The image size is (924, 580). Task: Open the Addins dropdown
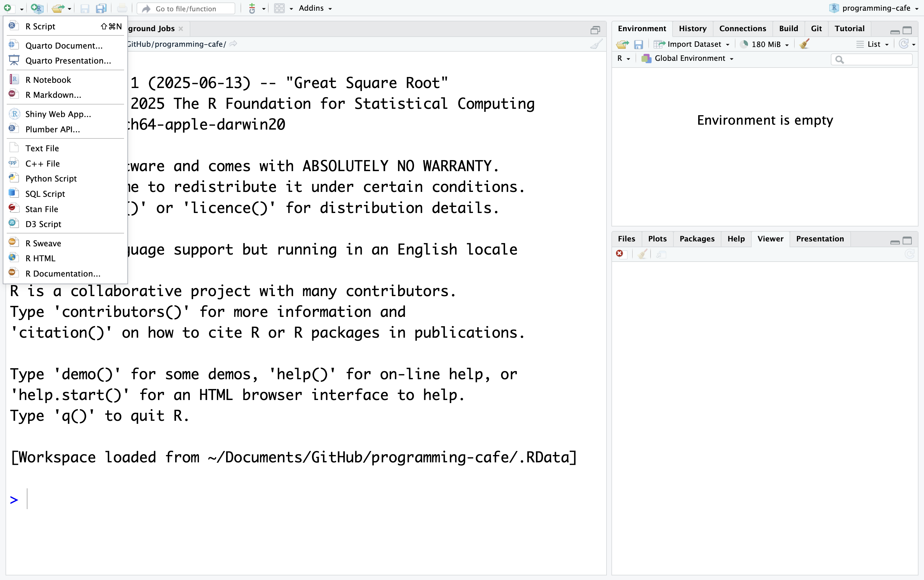(x=315, y=9)
